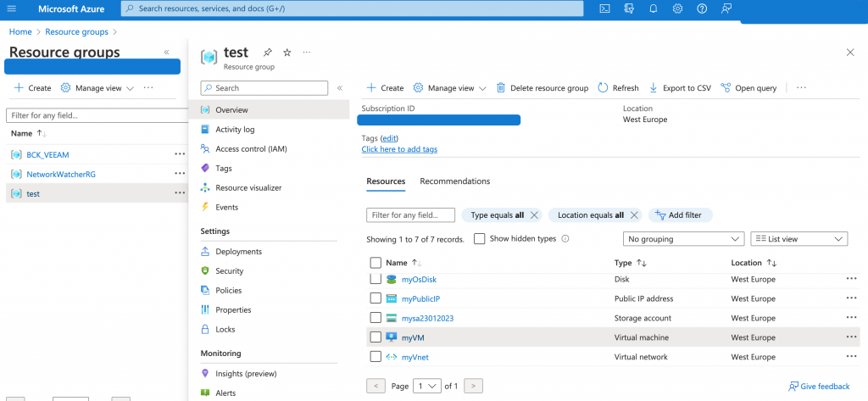The image size is (868, 401).
Task: Focus the global search resources box
Action: 352,8
